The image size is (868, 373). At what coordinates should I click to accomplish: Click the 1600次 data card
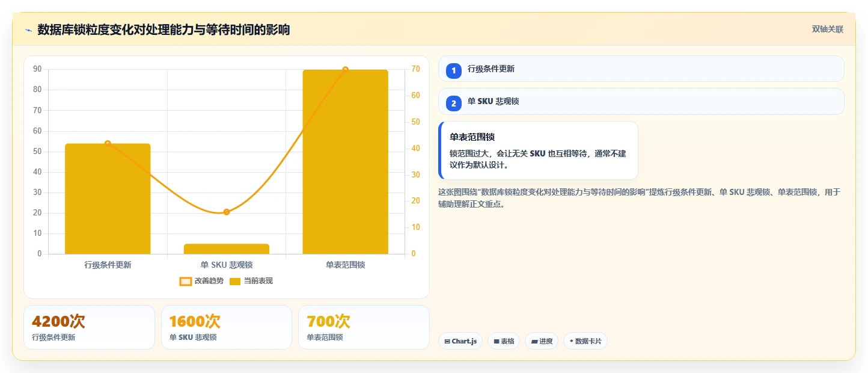click(227, 327)
